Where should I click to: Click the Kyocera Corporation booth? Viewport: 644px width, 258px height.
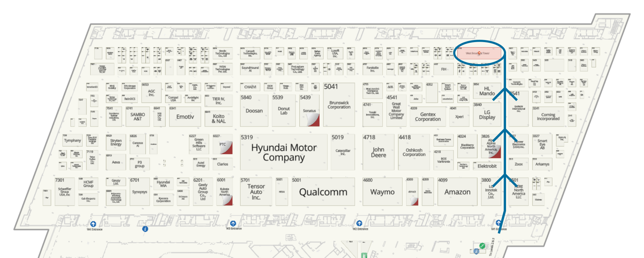[x=163, y=200]
